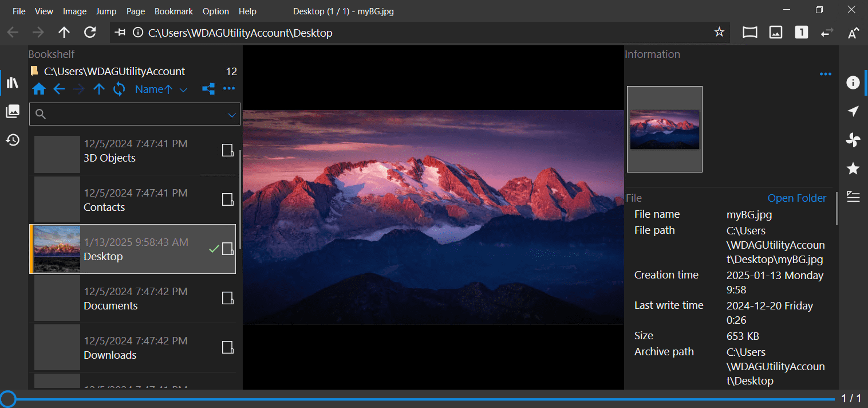
Task: Open the Documents folder entry
Action: (x=132, y=298)
